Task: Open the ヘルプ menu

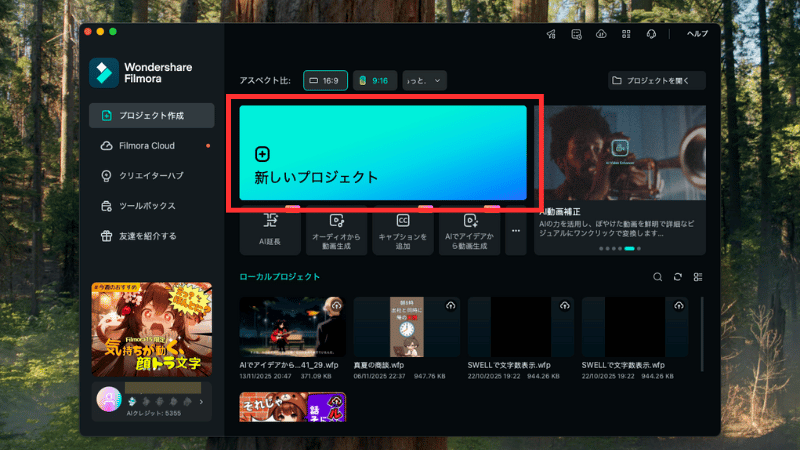Action: click(x=697, y=34)
